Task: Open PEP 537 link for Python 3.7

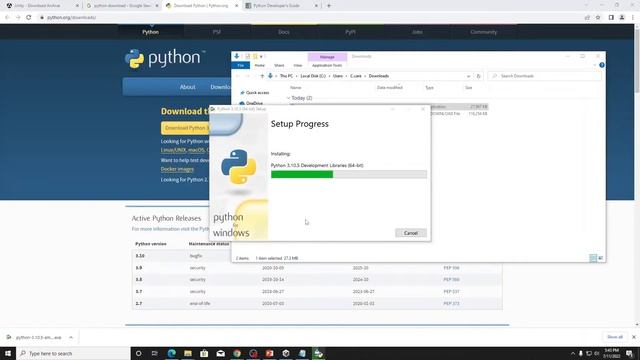Action: pos(451,291)
